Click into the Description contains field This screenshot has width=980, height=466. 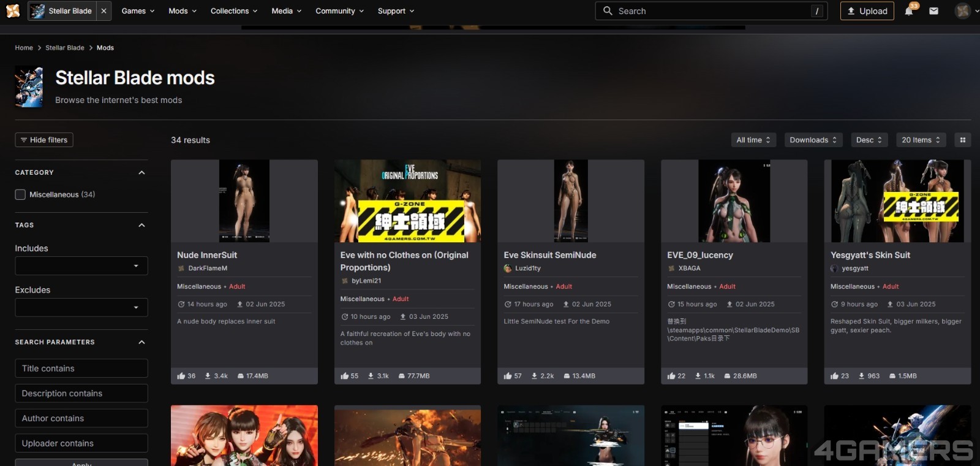81,394
